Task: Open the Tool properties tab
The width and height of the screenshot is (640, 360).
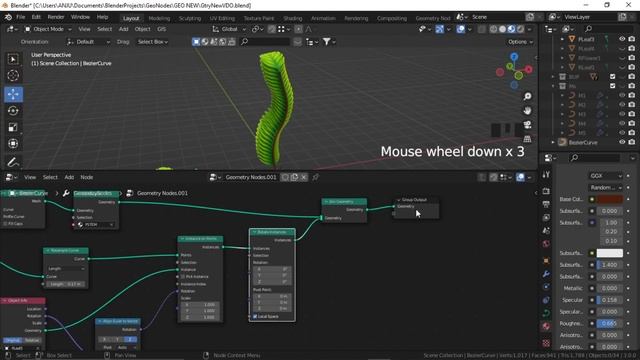Action: coord(546,175)
